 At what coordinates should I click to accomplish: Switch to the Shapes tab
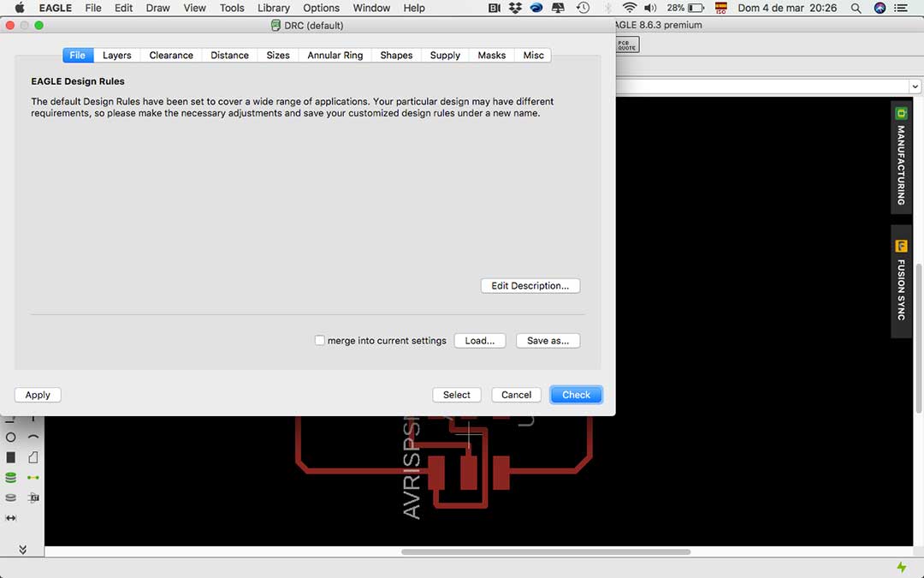pos(396,55)
